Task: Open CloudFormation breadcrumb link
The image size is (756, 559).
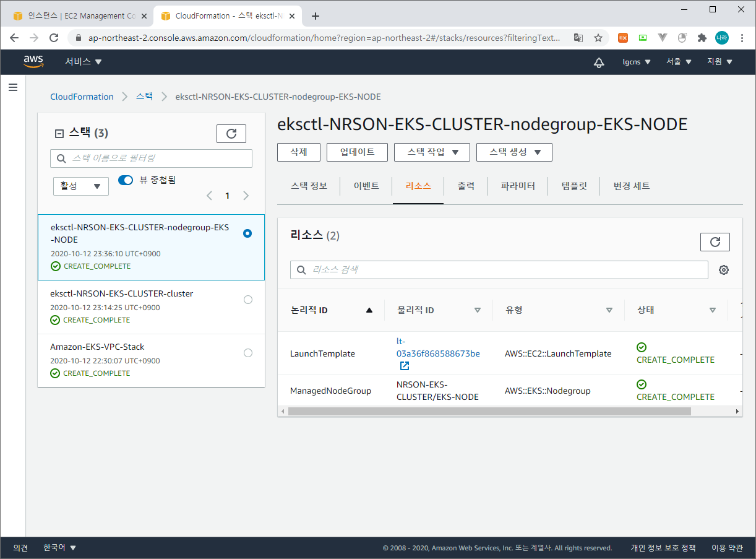Action: pyautogui.click(x=82, y=97)
